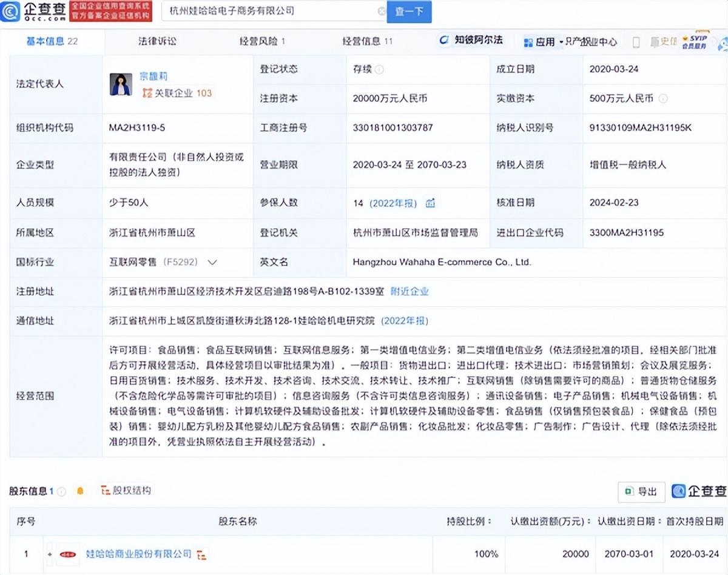Open the 股权结构 view
Viewport: 728px width, 575px height.
point(126,491)
